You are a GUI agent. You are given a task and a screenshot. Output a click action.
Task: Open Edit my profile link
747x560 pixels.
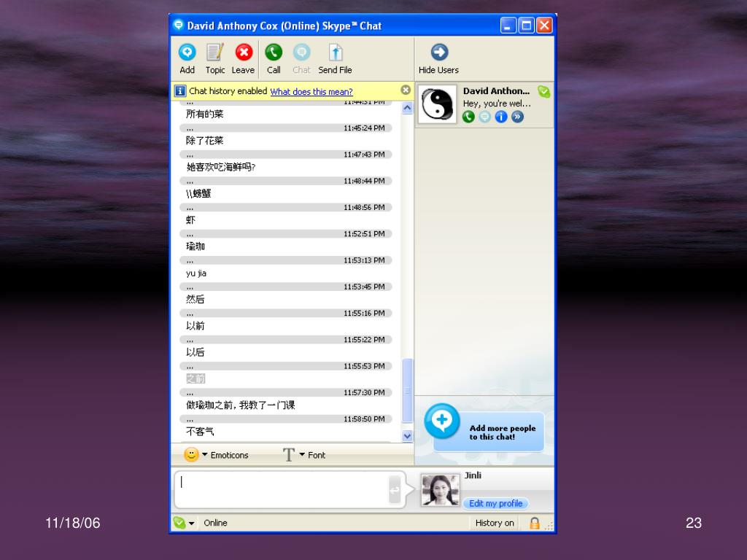point(495,503)
